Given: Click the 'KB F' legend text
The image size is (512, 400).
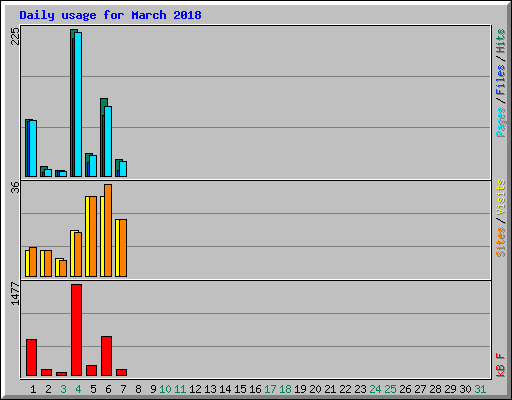Looking at the screenshot, I should click(x=500, y=365).
